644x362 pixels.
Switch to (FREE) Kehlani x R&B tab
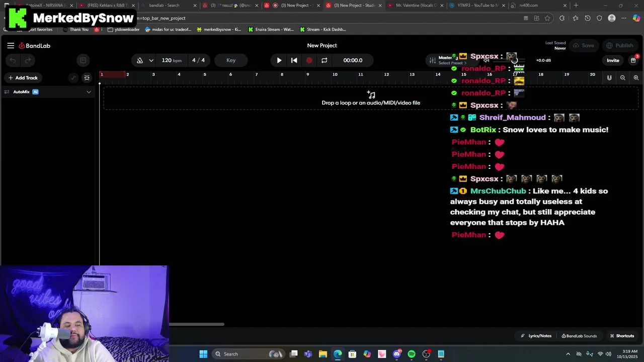pos(106,6)
